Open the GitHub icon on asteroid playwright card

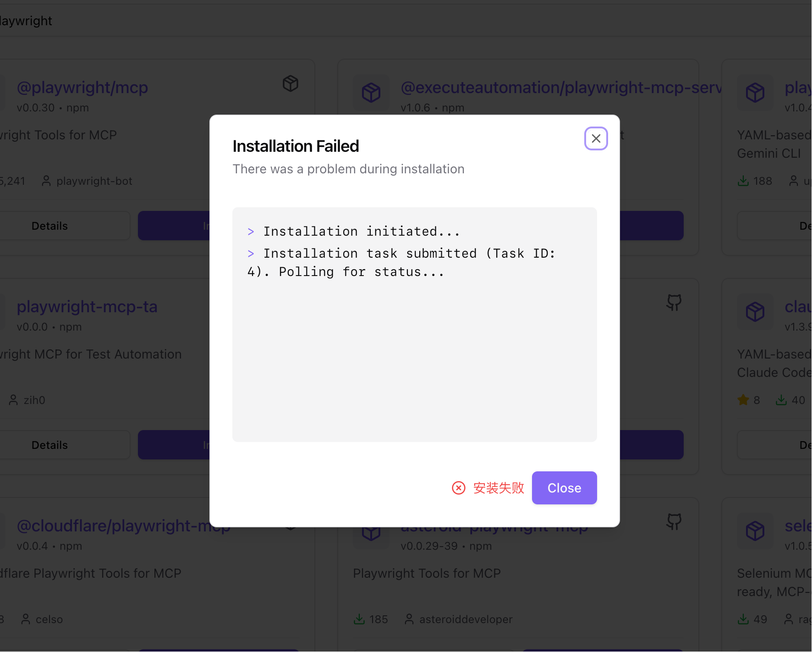coord(674,522)
